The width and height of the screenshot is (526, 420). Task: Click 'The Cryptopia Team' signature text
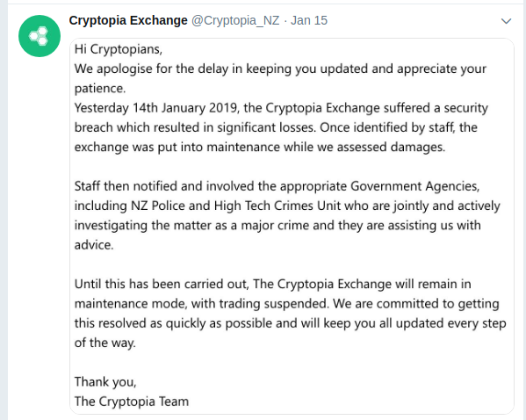(x=132, y=402)
